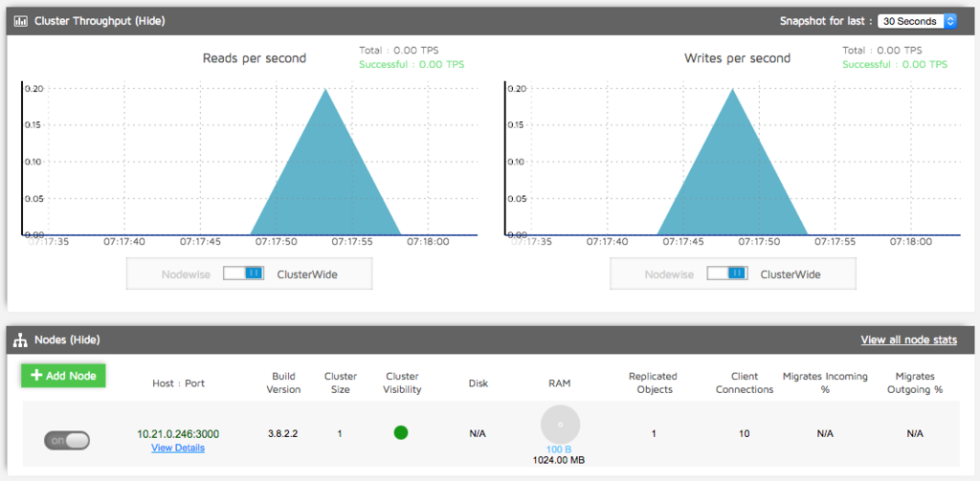Click the RAM usage pie chart
Viewport: 980px width, 481px height.
(x=560, y=424)
